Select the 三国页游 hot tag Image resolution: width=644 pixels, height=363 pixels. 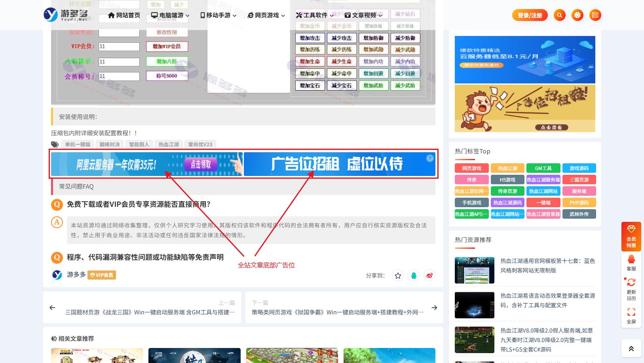[x=579, y=180]
